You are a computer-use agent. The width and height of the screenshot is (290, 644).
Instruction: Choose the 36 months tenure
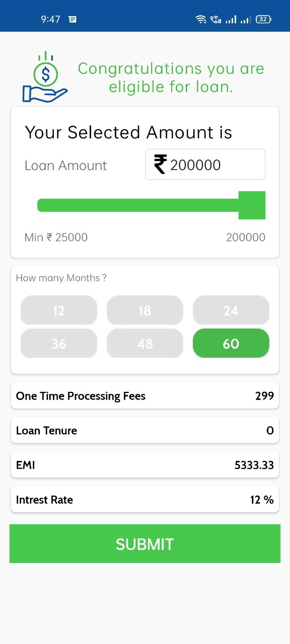click(x=59, y=343)
